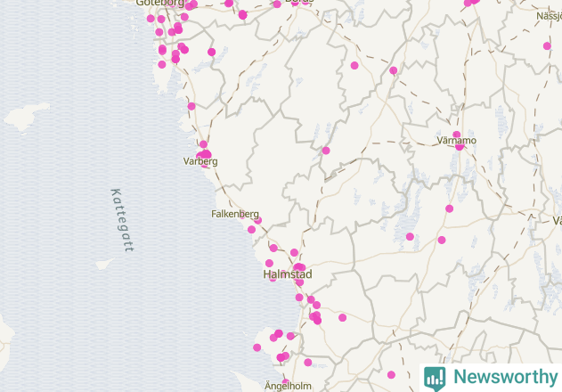
Task: Click the Ängelholm city label
Action: pyautogui.click(x=288, y=387)
